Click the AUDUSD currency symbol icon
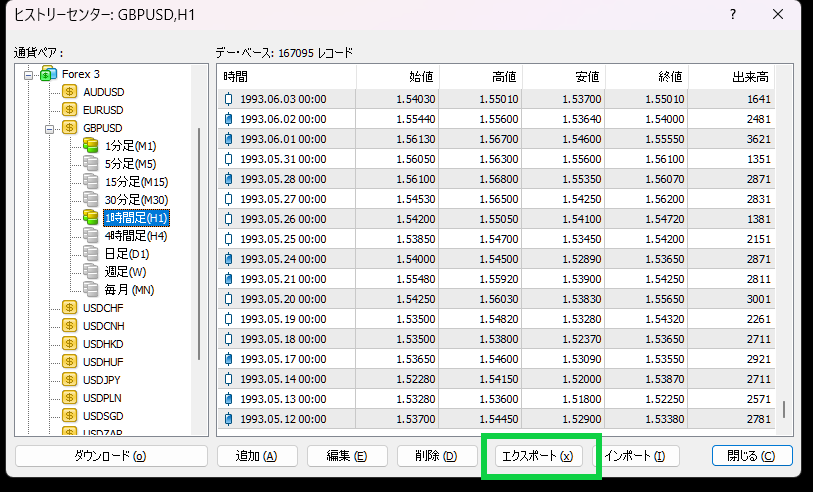813x492 pixels. tap(69, 92)
